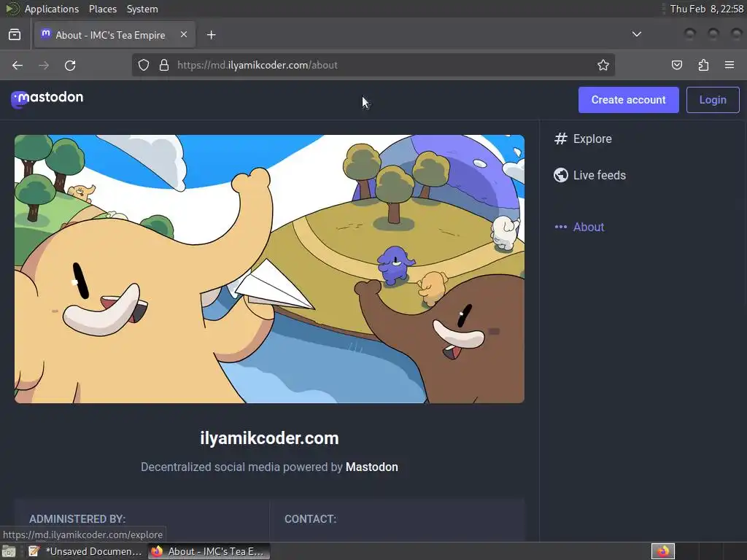This screenshot has width=747, height=560.
Task: Bookmark this page with star icon
Action: coord(603,65)
